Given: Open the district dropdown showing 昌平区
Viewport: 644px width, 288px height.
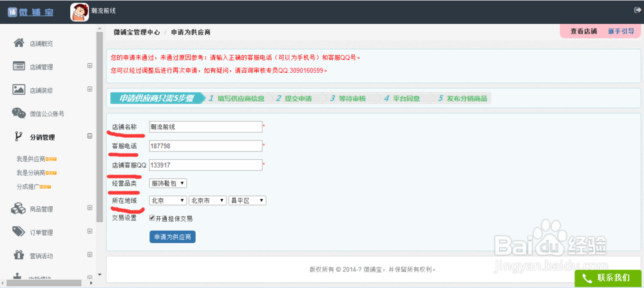Looking at the screenshot, I should 247,200.
